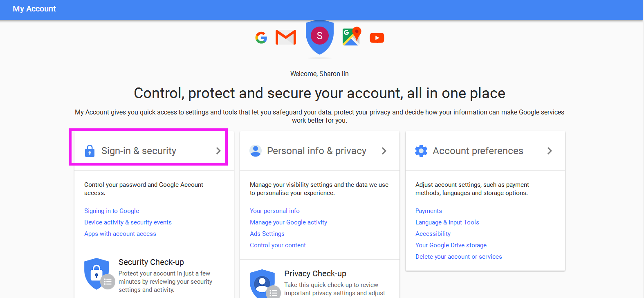Expand Account preferences chevron arrow
This screenshot has height=298, width=644.
pyautogui.click(x=550, y=151)
